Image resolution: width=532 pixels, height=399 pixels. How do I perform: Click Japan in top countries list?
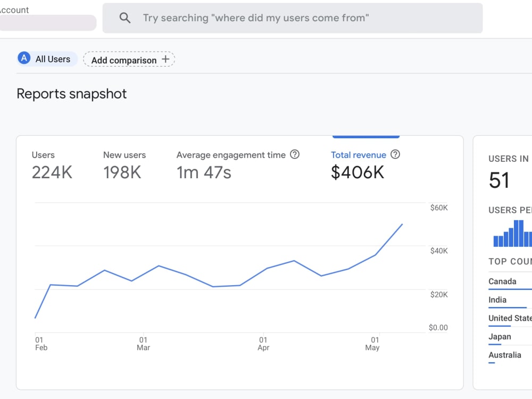(500, 337)
